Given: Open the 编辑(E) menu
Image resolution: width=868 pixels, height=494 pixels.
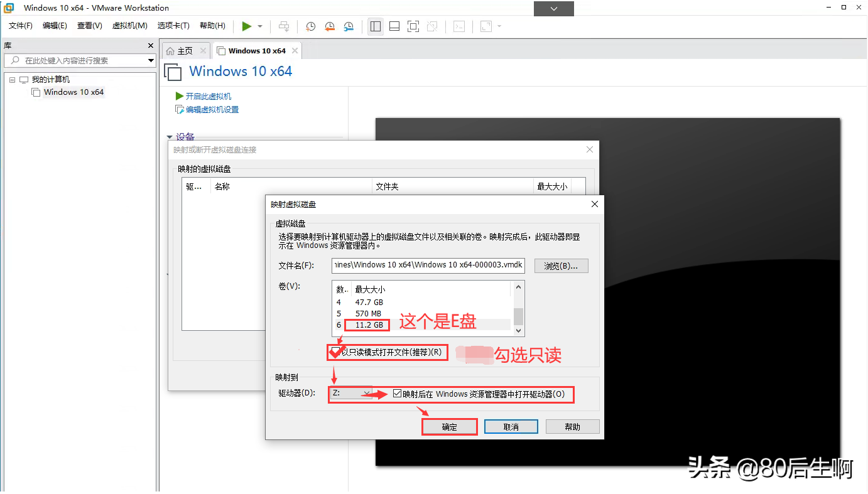Looking at the screenshot, I should tap(55, 26).
